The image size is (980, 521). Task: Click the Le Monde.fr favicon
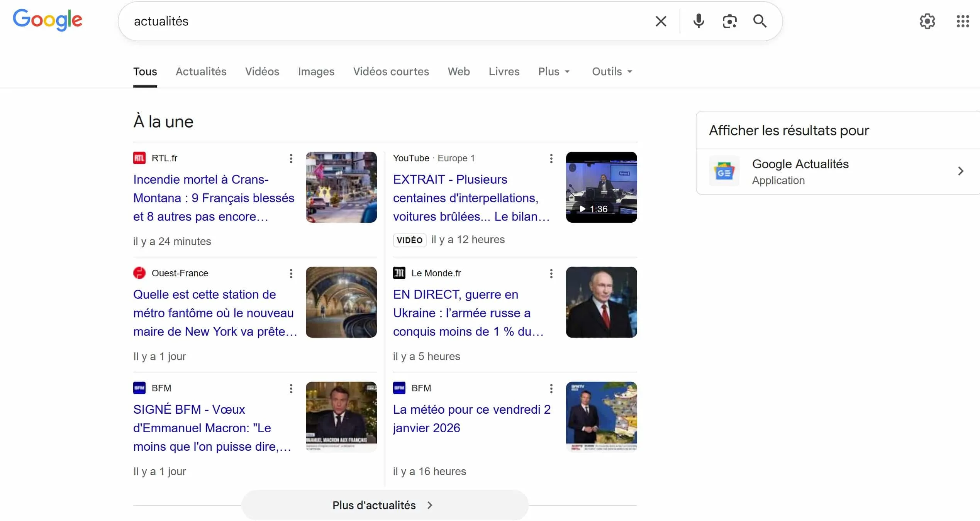click(x=399, y=273)
